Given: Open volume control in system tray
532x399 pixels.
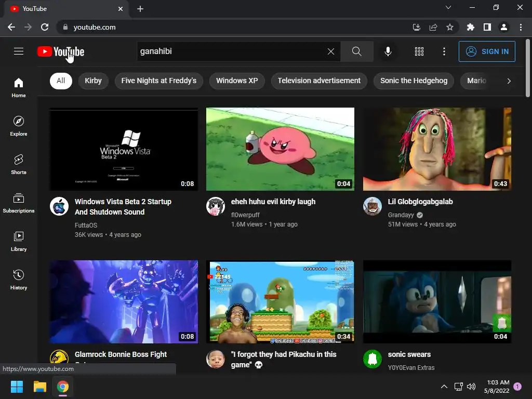Looking at the screenshot, I should [471, 387].
